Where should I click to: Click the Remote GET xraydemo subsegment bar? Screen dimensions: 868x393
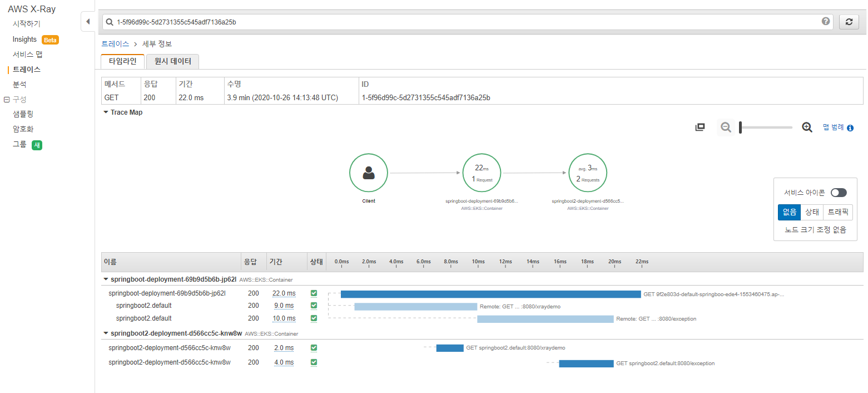click(416, 306)
